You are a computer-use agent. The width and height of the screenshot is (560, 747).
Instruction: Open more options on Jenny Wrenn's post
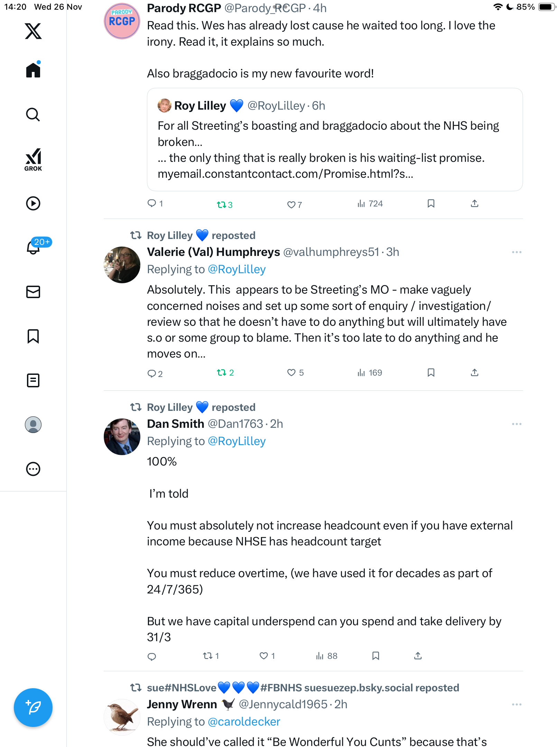516,704
